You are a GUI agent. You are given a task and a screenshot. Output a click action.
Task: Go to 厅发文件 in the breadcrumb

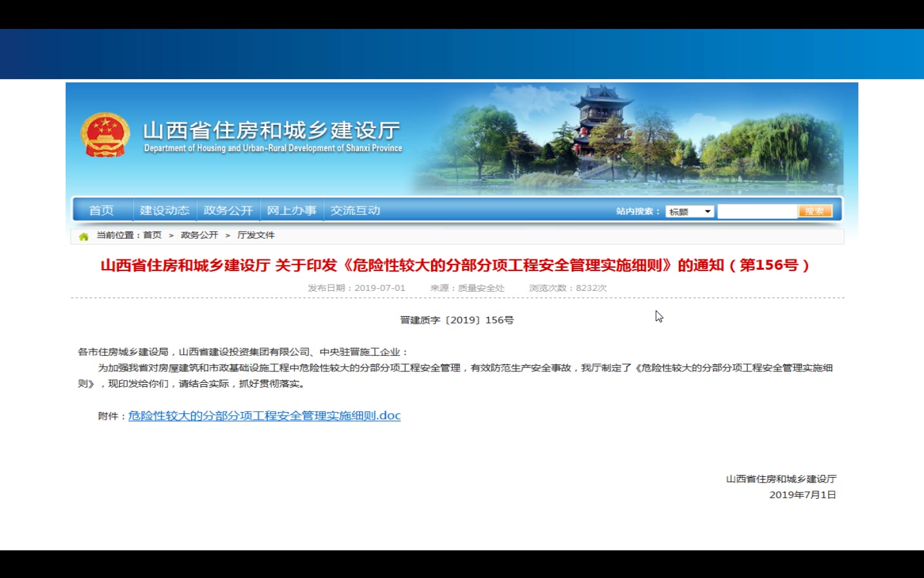point(256,236)
